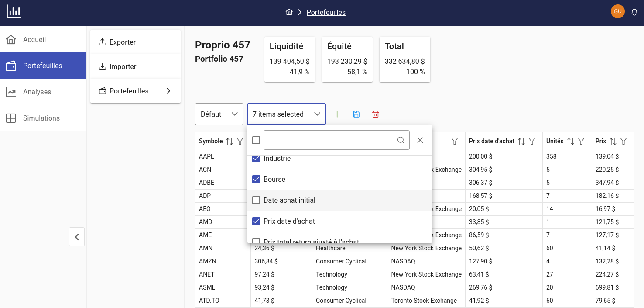Disable the Bourse column checkbox
Viewport: 644px width, 308px height.
click(256, 179)
